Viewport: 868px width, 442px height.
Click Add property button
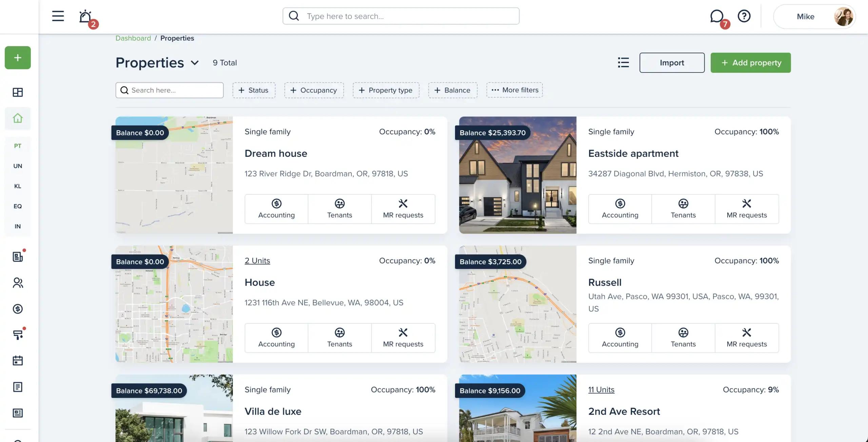point(750,63)
